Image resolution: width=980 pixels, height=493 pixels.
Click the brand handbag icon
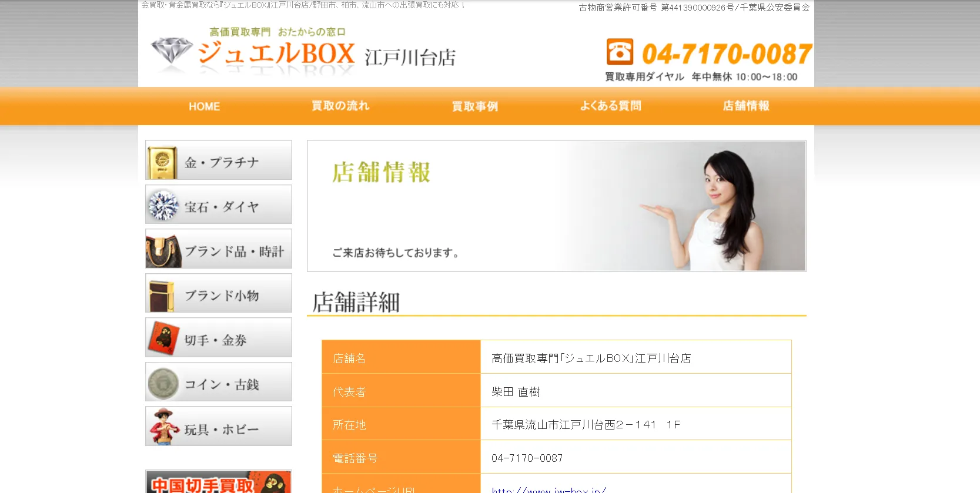[163, 250]
